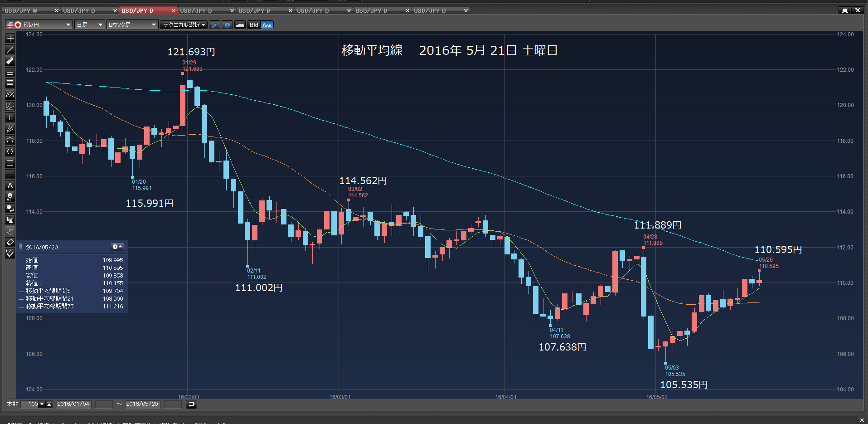This screenshot has width=868, height=424.
Task: Select the eraser tool
Action: pos(10,242)
